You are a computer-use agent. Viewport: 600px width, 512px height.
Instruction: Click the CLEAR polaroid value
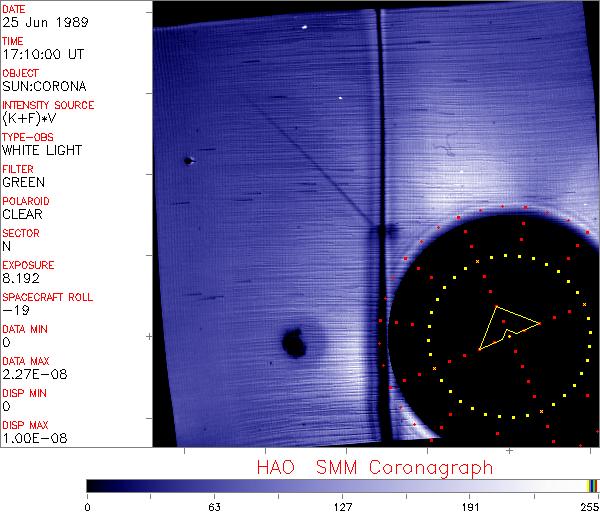[x=23, y=214]
